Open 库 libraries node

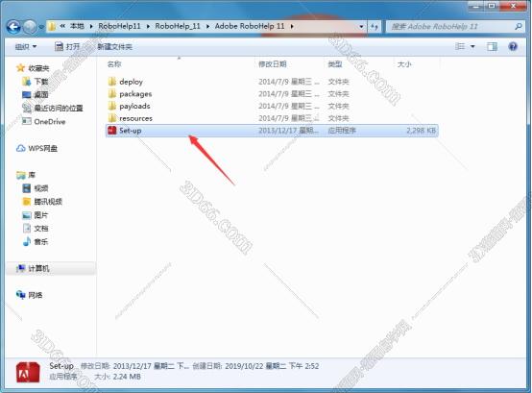tap(32, 175)
